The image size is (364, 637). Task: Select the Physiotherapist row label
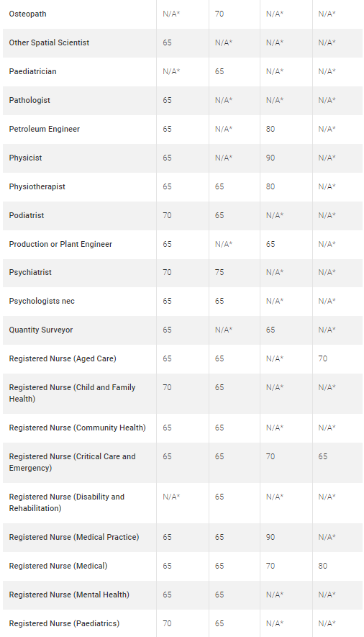pos(37,187)
